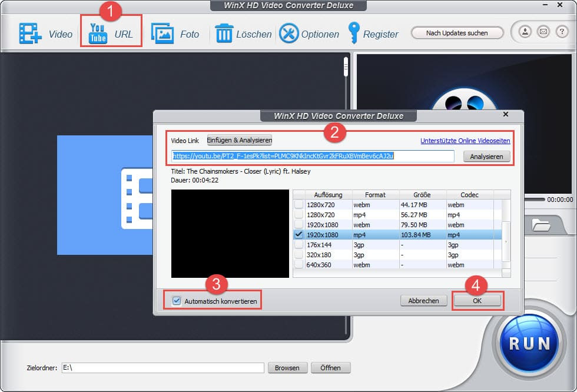Image resolution: width=577 pixels, height=392 pixels.
Task: Check the 176x144 3gp row checkbox
Action: 299,244
